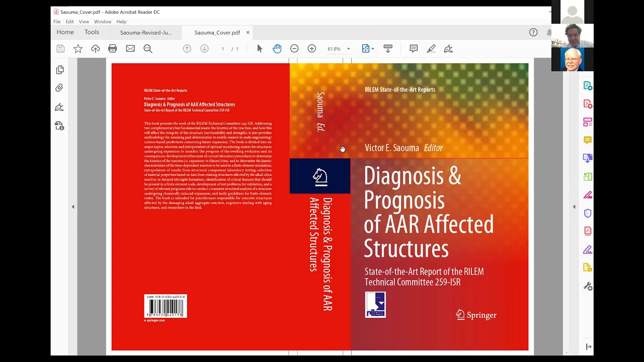The height and width of the screenshot is (362, 644).
Task: Send the file by email envelope icon
Action: point(130,49)
